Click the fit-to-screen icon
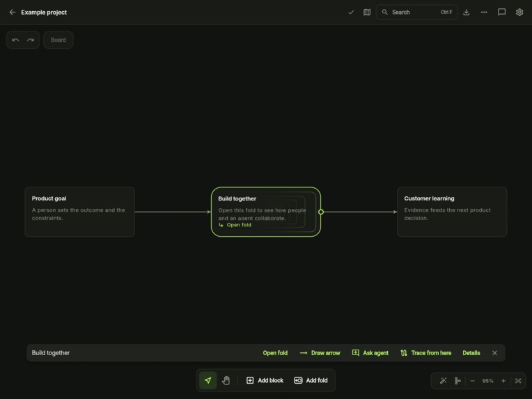The width and height of the screenshot is (532, 399). click(x=518, y=381)
